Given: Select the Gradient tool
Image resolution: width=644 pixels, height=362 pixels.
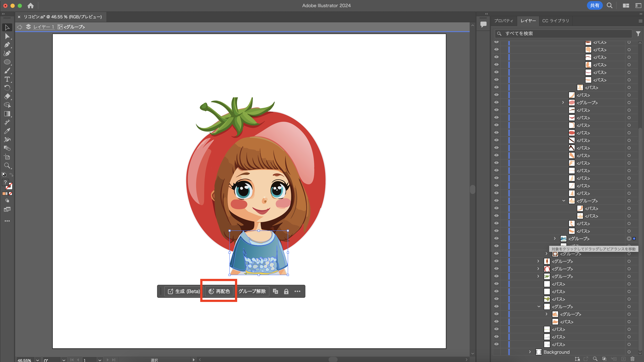Looking at the screenshot, I should click(7, 114).
